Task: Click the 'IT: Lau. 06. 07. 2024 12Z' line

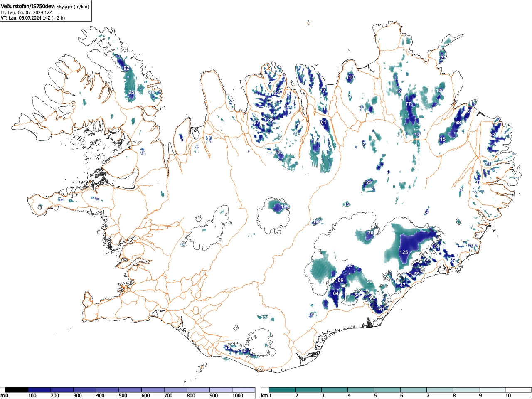Action: pyautogui.click(x=27, y=12)
